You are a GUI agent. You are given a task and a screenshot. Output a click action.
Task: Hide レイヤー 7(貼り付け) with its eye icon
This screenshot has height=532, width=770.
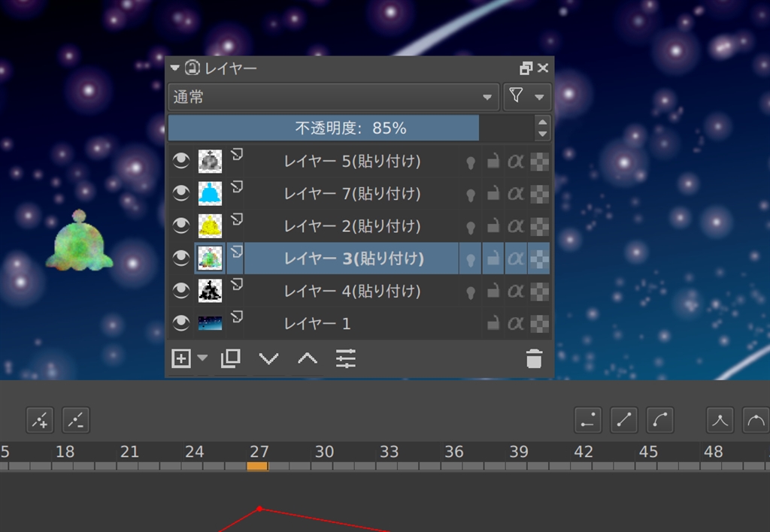(180, 193)
